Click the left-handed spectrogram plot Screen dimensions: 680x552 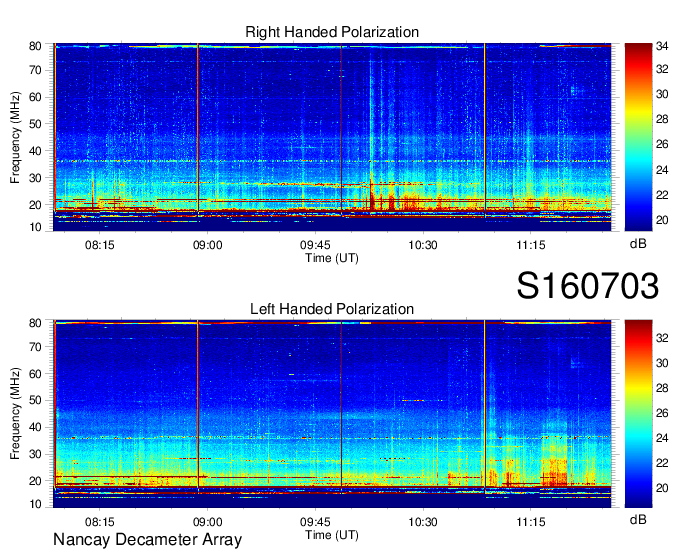coord(332,414)
